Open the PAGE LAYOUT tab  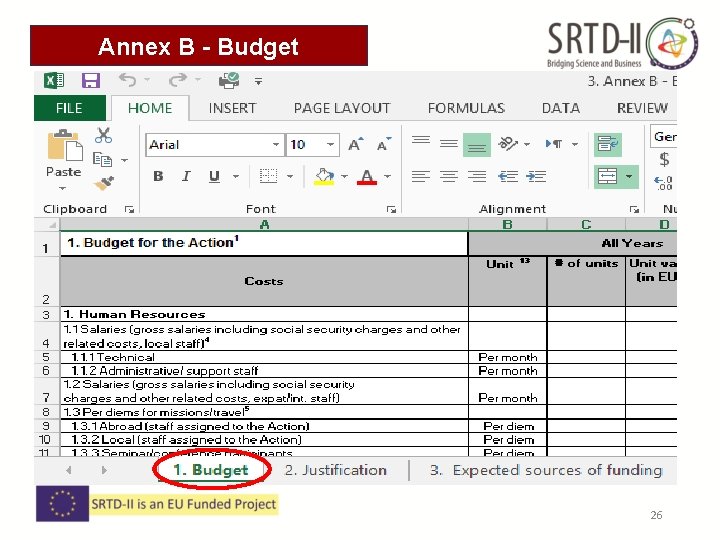click(x=342, y=108)
